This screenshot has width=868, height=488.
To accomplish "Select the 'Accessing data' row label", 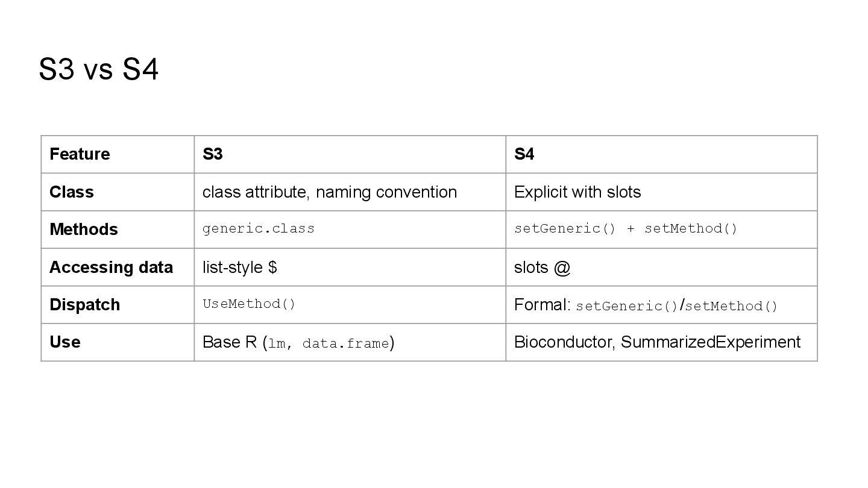I will [111, 267].
